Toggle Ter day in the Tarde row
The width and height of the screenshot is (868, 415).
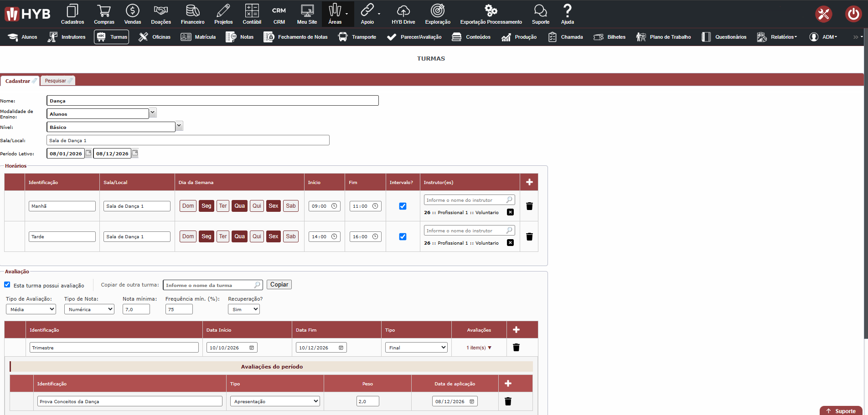click(223, 236)
